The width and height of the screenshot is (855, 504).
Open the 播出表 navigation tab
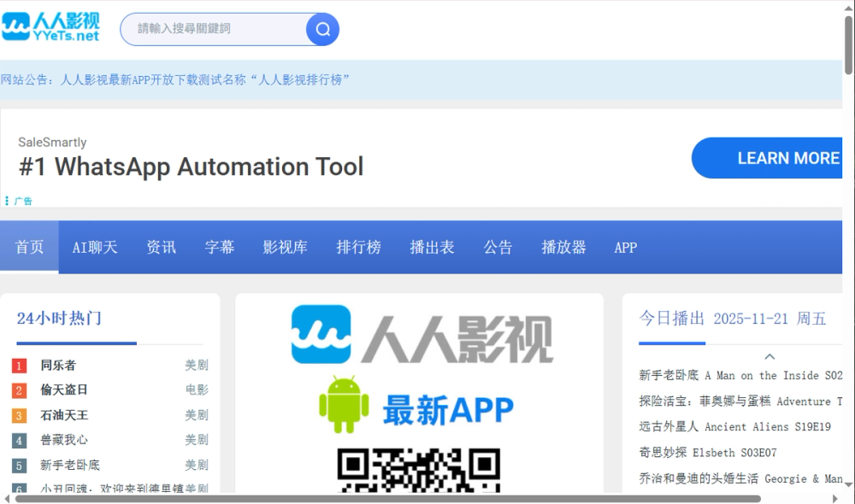[432, 248]
